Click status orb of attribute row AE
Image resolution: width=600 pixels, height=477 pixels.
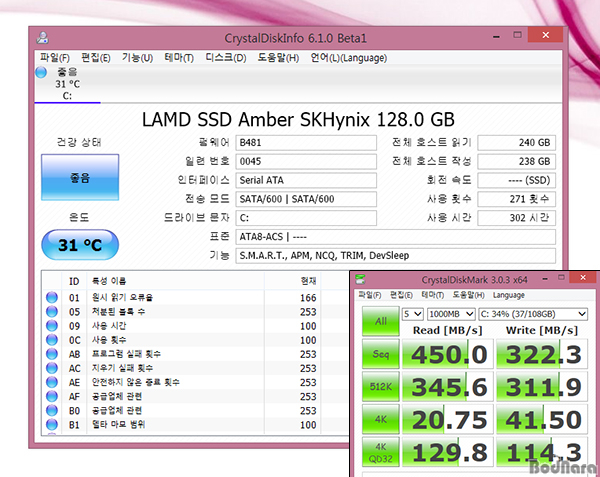pyautogui.click(x=52, y=382)
